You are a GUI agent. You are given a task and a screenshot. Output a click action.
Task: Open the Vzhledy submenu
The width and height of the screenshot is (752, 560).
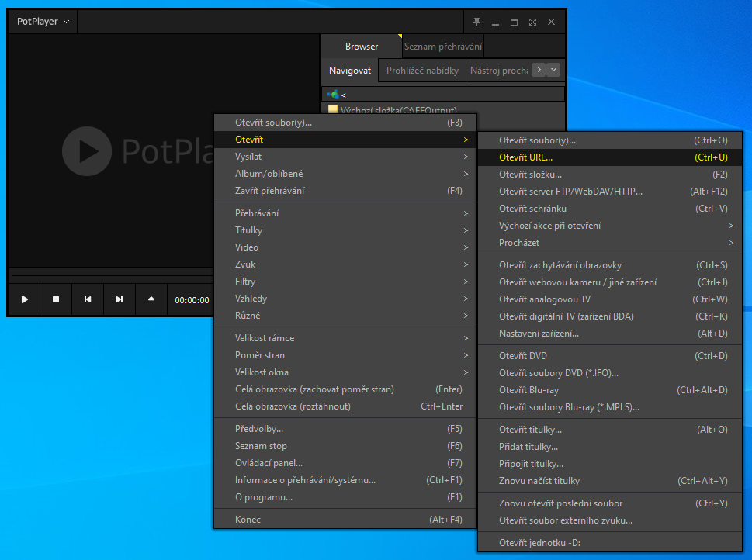(345, 299)
